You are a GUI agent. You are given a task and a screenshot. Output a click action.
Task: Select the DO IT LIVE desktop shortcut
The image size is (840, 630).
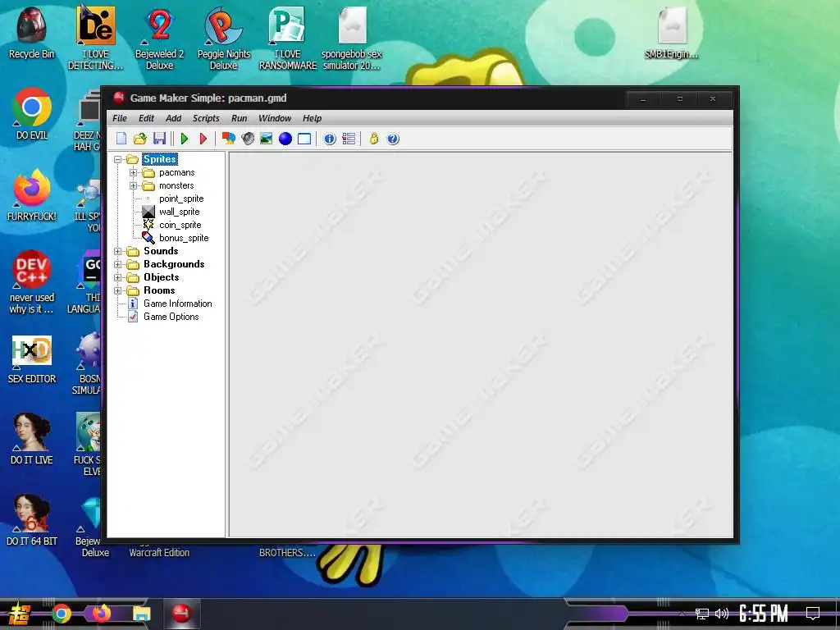tap(32, 440)
